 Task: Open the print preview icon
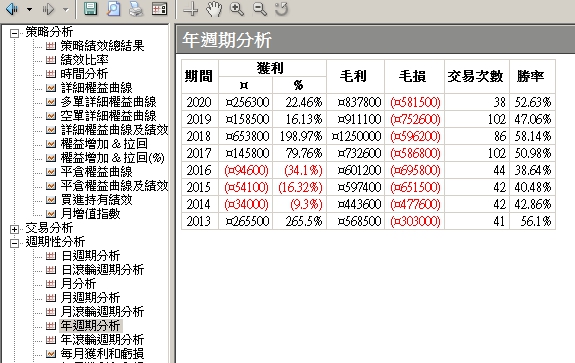coord(113,9)
